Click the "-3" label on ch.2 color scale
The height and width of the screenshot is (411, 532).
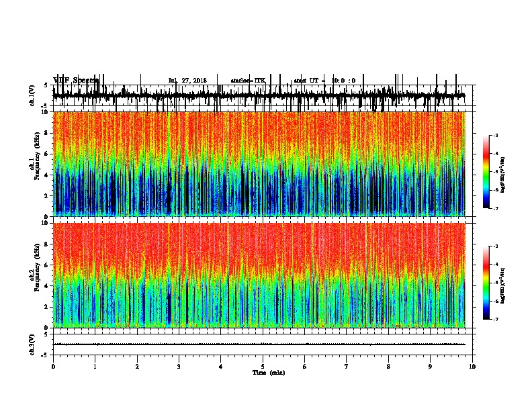click(x=496, y=246)
